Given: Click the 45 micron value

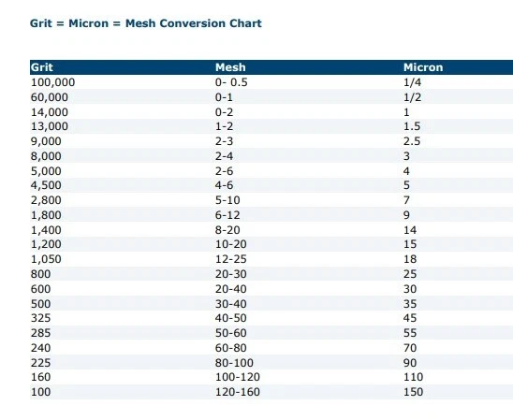Looking at the screenshot, I should tap(410, 318).
